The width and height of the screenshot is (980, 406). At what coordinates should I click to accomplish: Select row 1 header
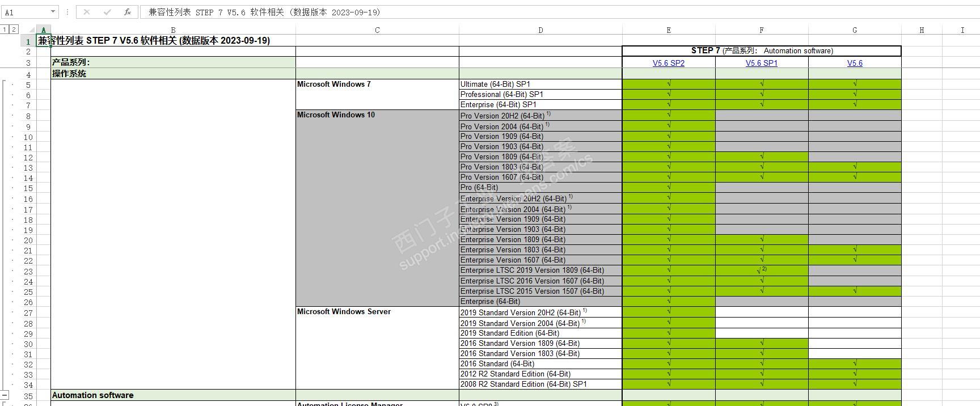(28, 41)
